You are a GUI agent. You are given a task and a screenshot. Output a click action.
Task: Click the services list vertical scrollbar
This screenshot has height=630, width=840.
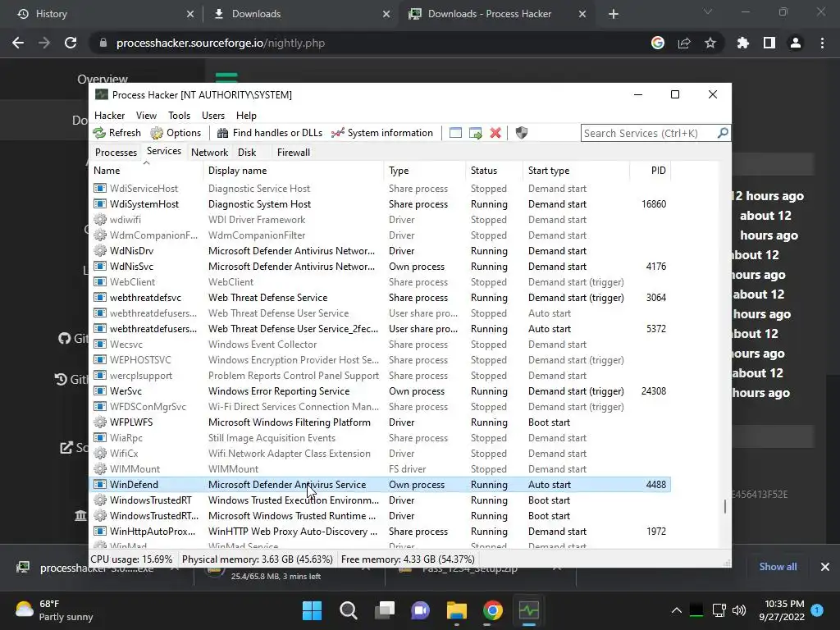click(x=725, y=506)
